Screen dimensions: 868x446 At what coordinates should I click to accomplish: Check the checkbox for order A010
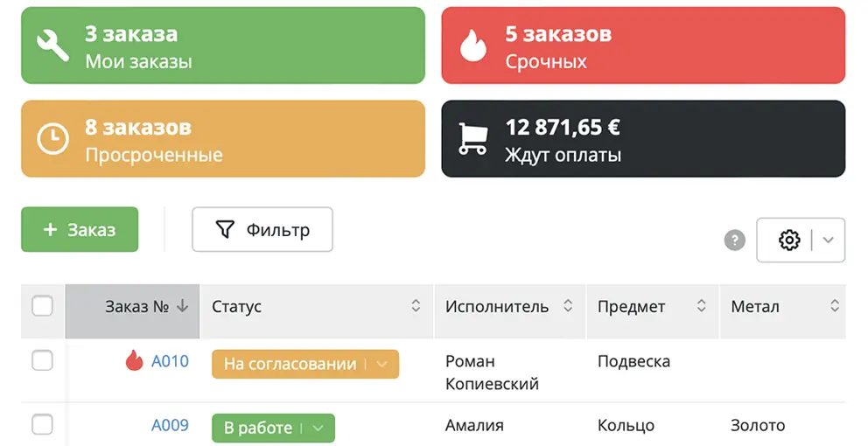42,361
